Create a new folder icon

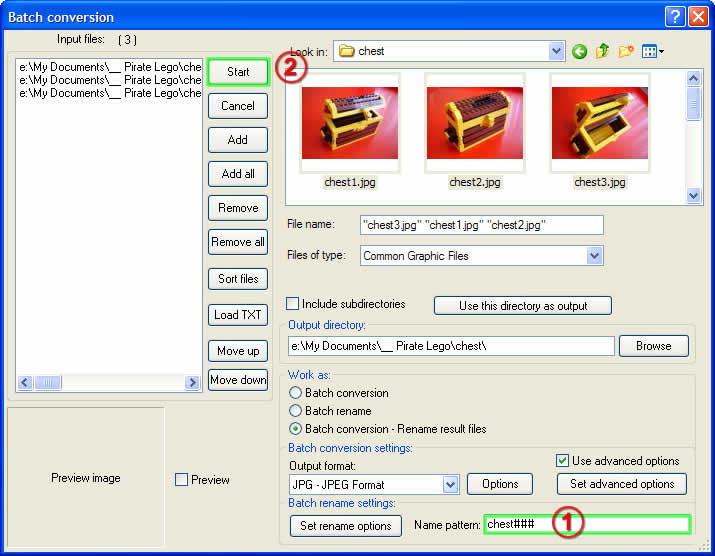626,51
